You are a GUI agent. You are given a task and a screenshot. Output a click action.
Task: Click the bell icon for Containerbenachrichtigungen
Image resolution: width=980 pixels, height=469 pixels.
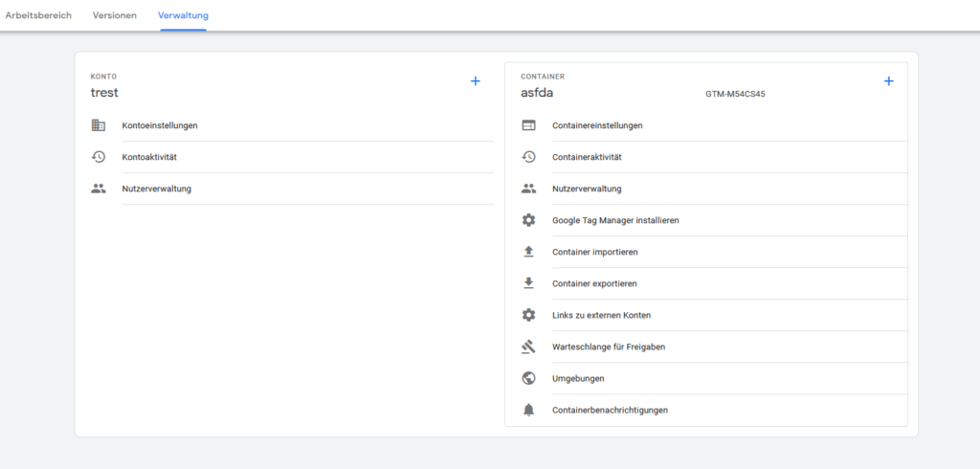pos(528,410)
